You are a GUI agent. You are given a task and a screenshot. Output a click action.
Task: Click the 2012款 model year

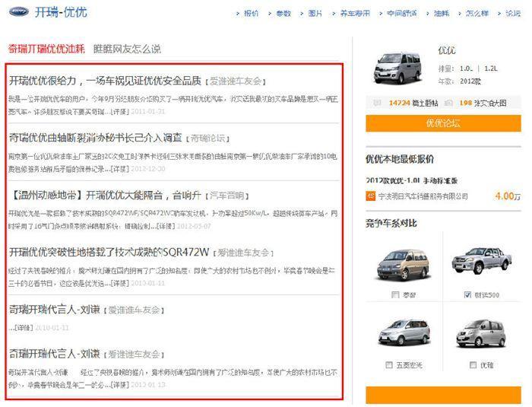(x=470, y=81)
